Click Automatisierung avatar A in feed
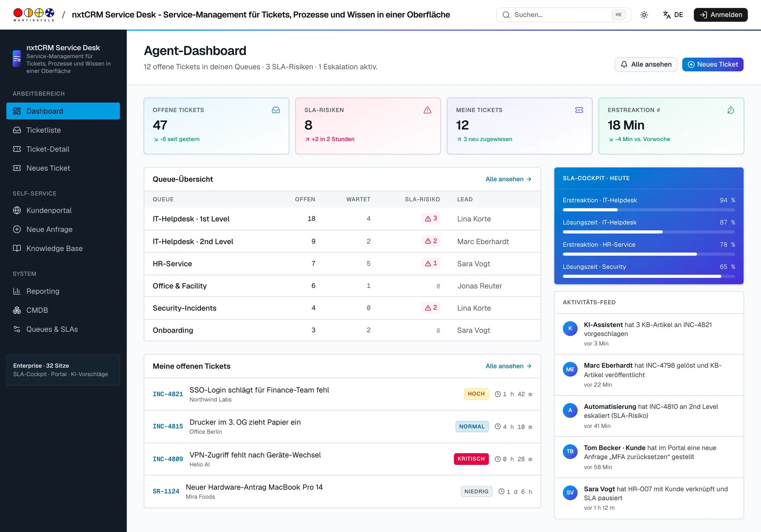761x532 pixels. 570,410
